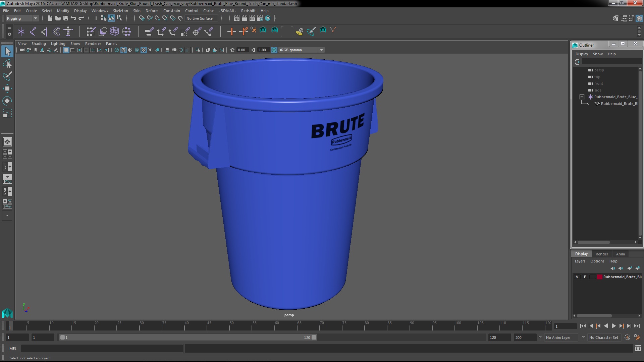Image resolution: width=644 pixels, height=362 pixels.
Task: Click the Undo arrow icon
Action: point(73,18)
